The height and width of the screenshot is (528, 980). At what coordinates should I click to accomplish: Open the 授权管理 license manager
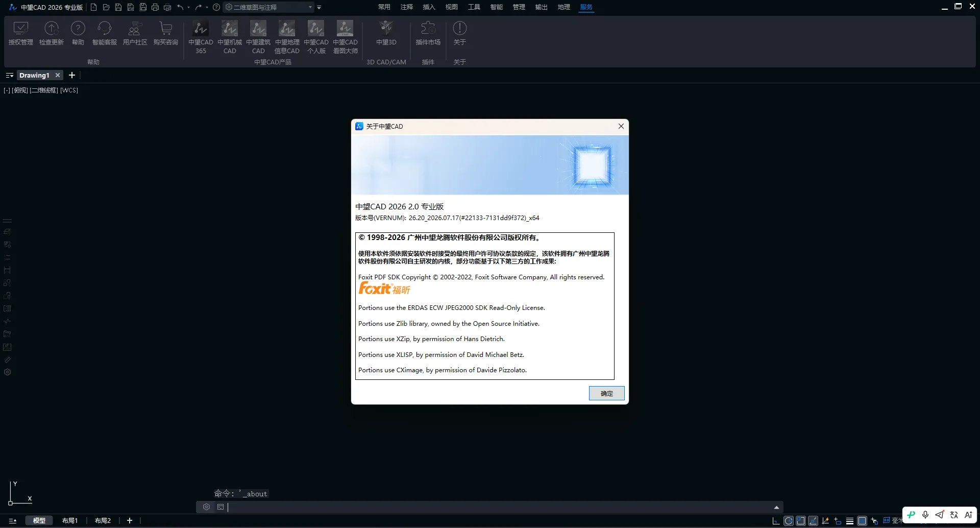point(21,34)
